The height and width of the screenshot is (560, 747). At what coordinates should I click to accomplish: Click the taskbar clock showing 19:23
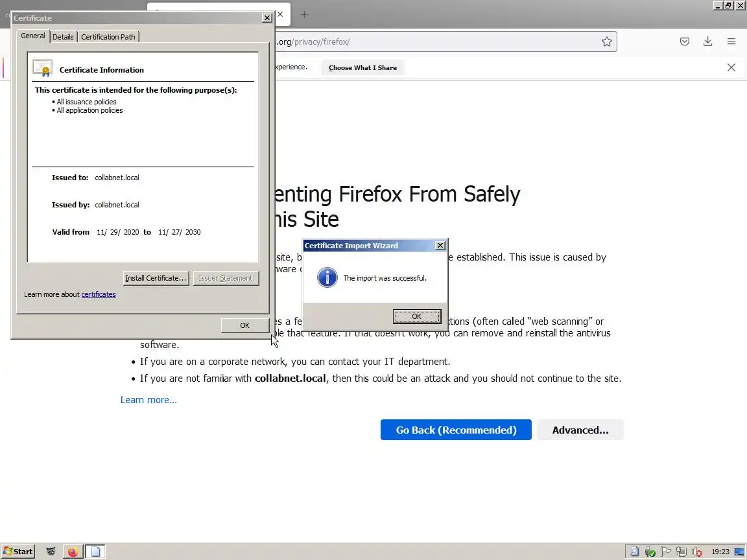720,552
